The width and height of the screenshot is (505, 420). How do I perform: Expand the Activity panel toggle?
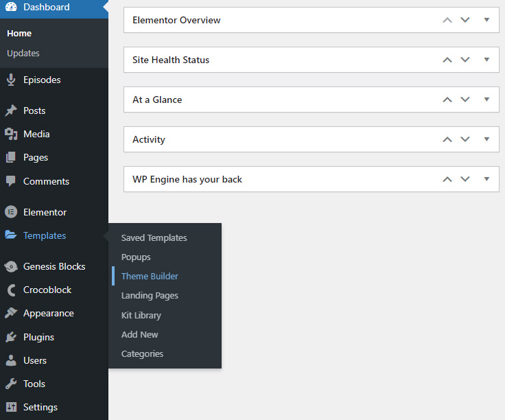pyautogui.click(x=486, y=139)
